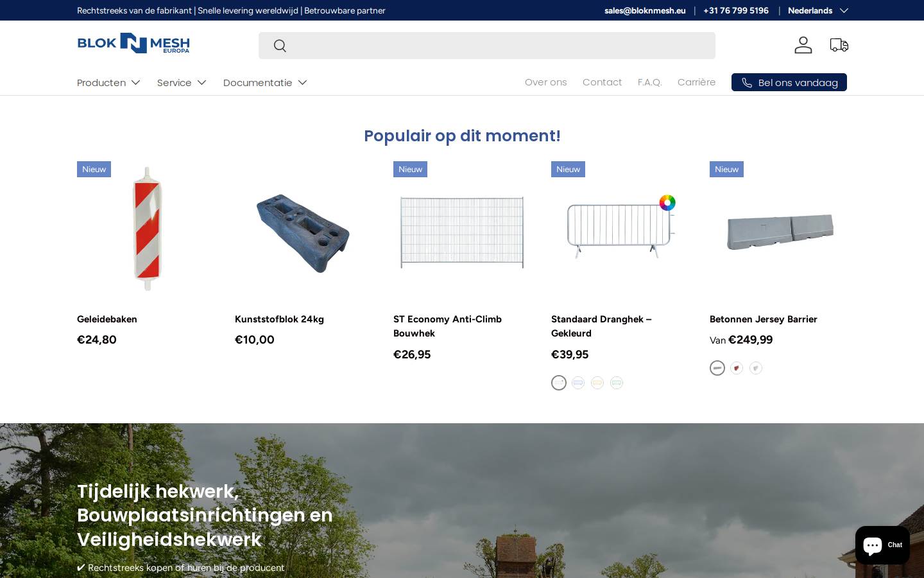
Task: Click the Van €249,99 price
Action: [741, 340]
